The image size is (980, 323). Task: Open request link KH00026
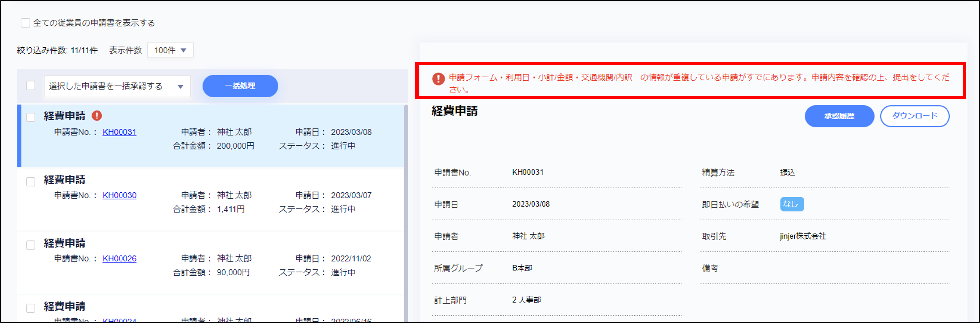coord(120,258)
